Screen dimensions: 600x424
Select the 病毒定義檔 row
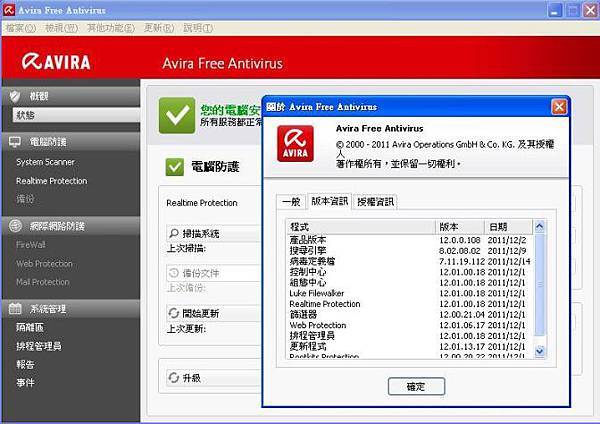click(409, 261)
